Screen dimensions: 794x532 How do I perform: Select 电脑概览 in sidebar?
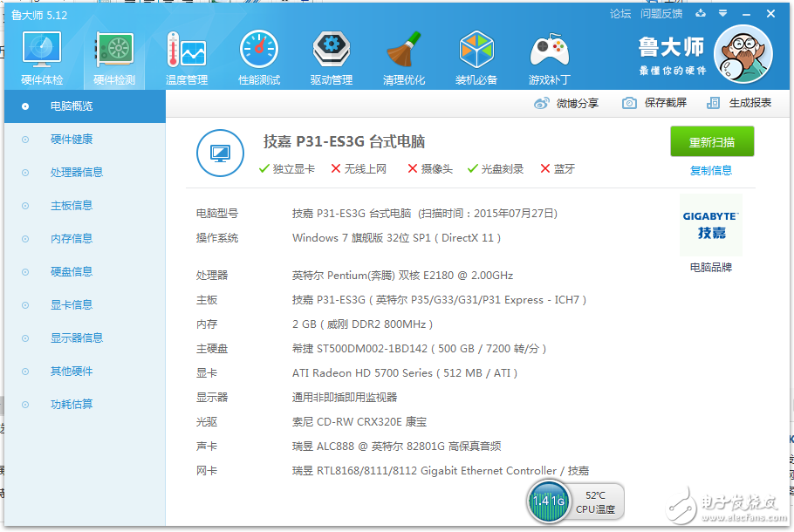(86, 106)
